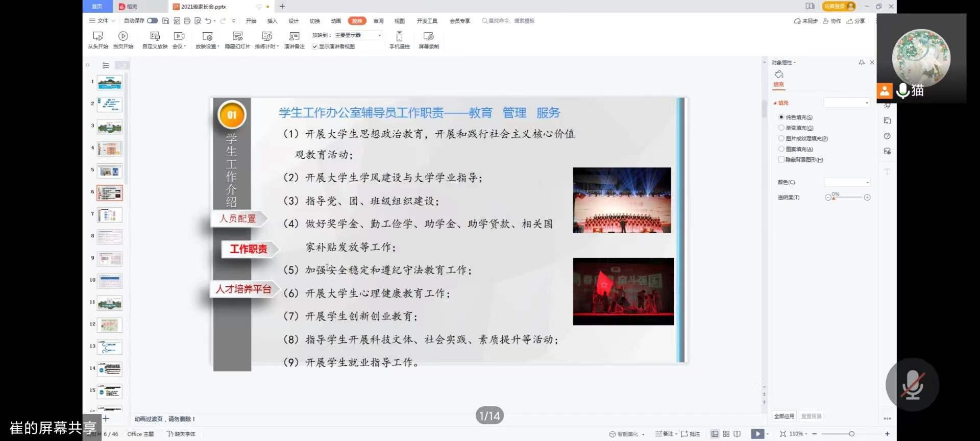Open the 插入 ribbon tab

coord(272,21)
